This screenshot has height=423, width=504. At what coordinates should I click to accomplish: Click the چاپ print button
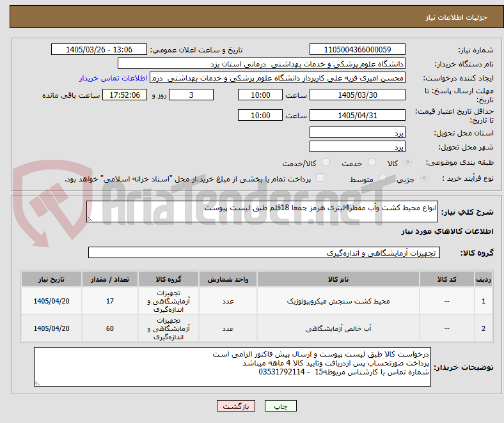(x=280, y=406)
